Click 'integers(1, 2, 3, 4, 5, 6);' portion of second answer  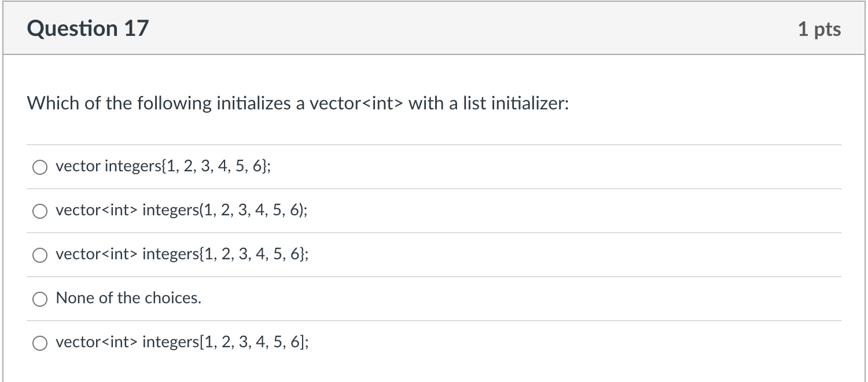(225, 211)
